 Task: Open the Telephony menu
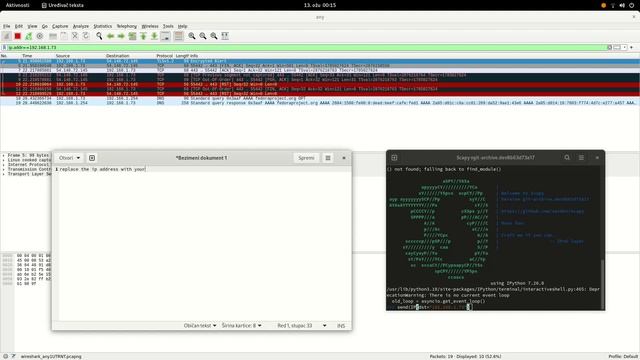click(127, 26)
